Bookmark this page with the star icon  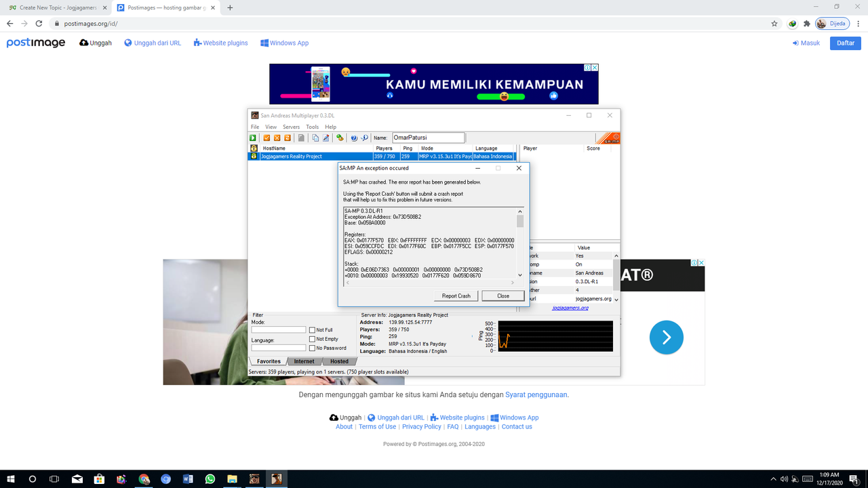774,23
